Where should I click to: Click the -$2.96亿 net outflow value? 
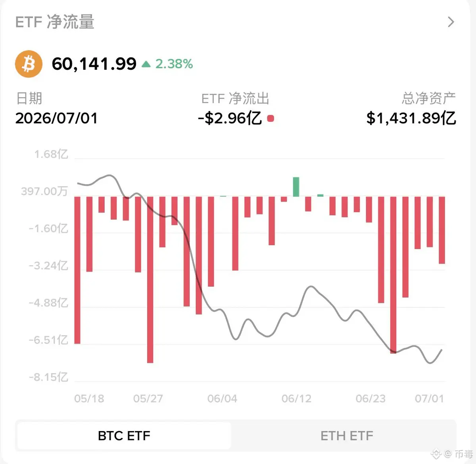[230, 118]
